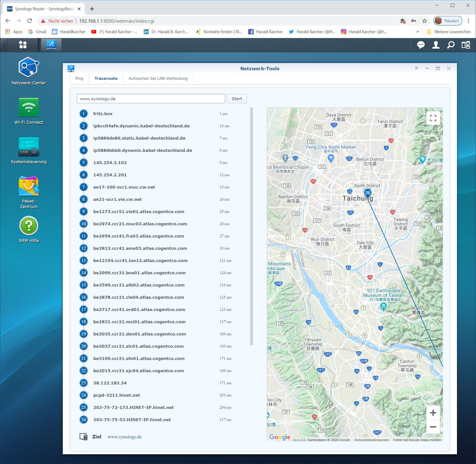
Task: Open Netzwerk-Center desktop icon
Action: [x=29, y=68]
